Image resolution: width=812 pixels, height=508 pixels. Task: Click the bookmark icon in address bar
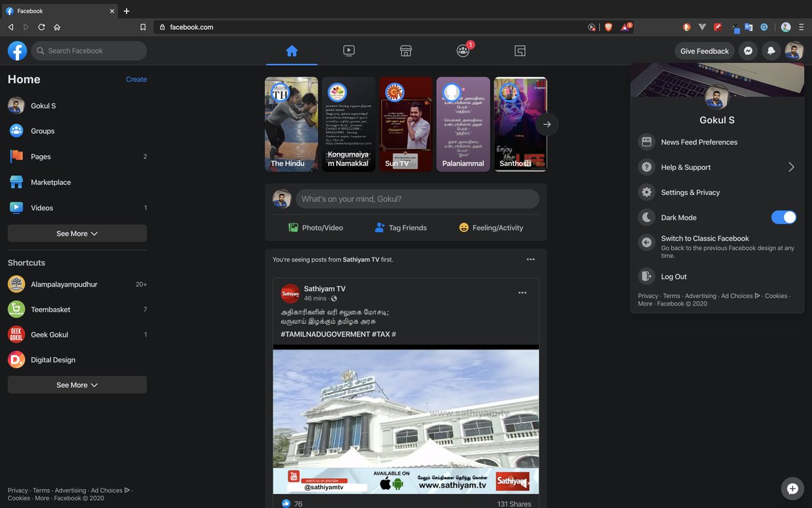[x=143, y=27]
